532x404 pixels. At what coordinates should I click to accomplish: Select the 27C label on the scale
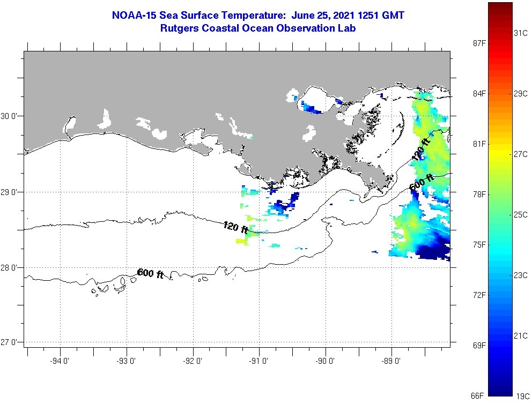click(520, 154)
